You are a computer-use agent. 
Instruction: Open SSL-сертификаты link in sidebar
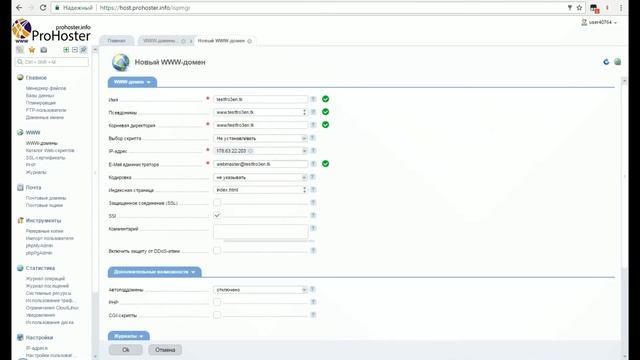coord(45,158)
